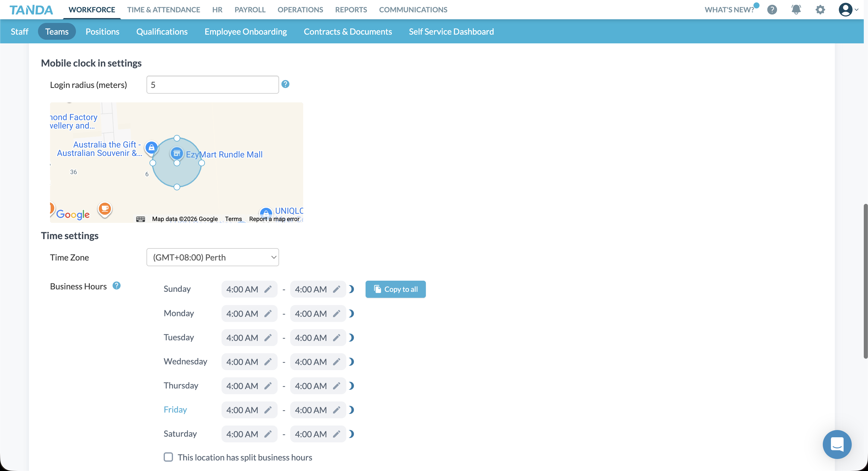Edit Sunday's start time with the pencil icon
The height and width of the screenshot is (471, 868).
point(269,289)
